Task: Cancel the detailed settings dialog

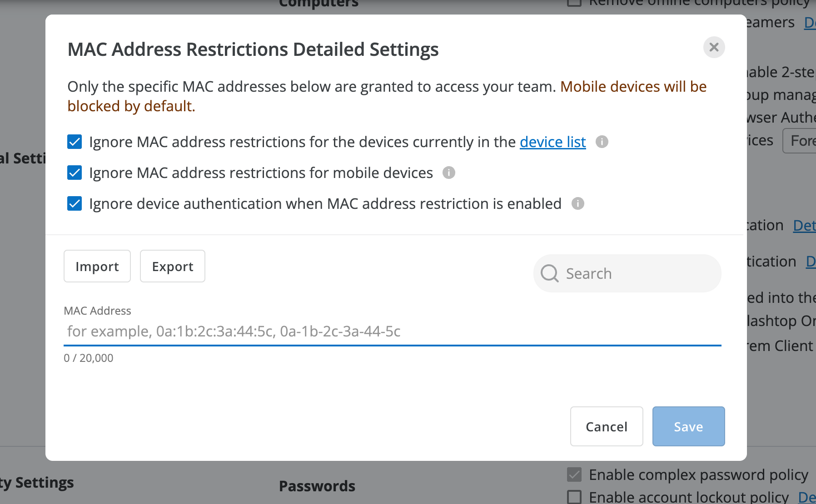Action: pos(606,426)
